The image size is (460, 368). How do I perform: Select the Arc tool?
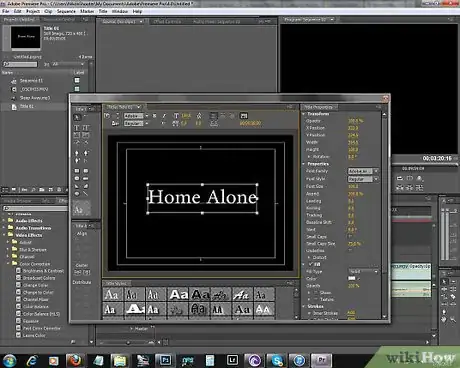click(x=86, y=186)
